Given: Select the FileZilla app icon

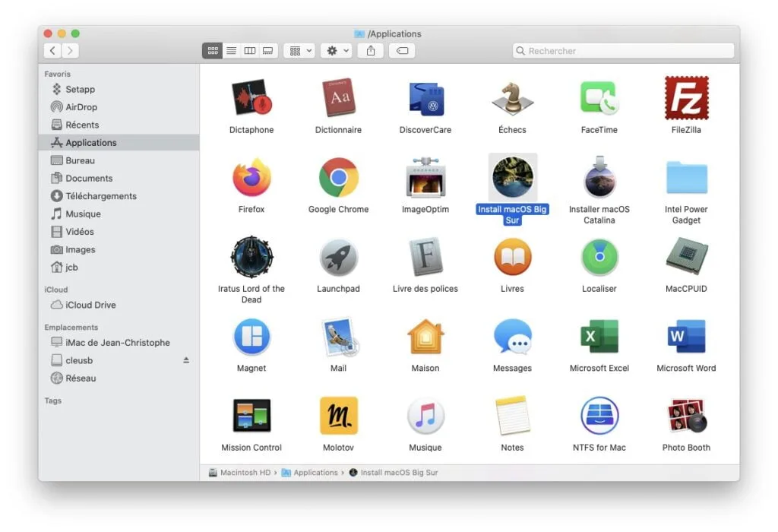Looking at the screenshot, I should click(686, 98).
